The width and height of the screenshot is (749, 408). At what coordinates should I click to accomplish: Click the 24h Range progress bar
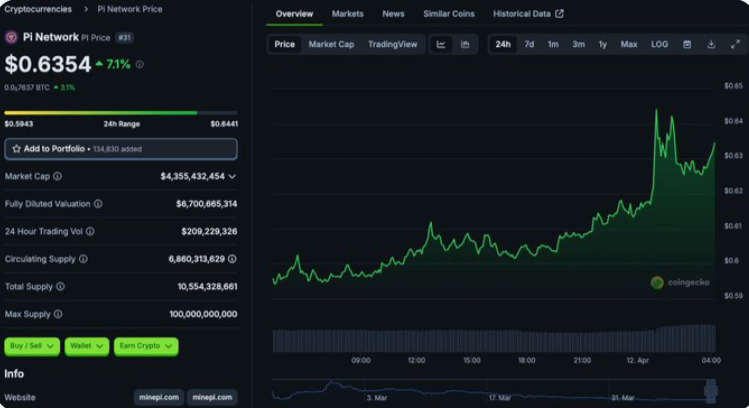click(121, 113)
